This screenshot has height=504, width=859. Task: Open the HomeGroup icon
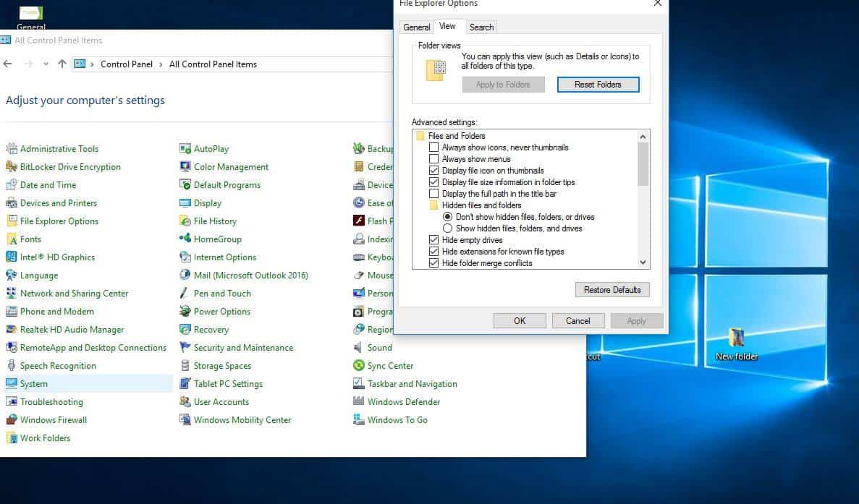[x=185, y=239]
